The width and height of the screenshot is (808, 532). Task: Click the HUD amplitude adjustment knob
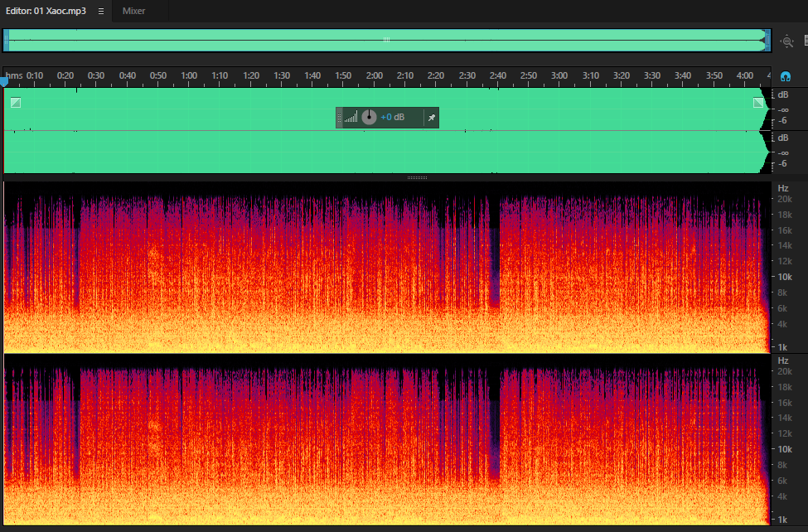pos(369,117)
